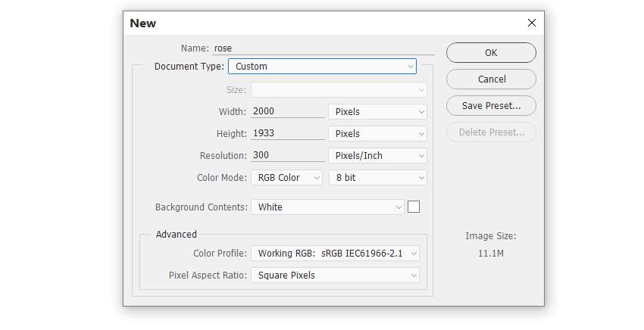Click the Save Preset button

[x=491, y=106]
